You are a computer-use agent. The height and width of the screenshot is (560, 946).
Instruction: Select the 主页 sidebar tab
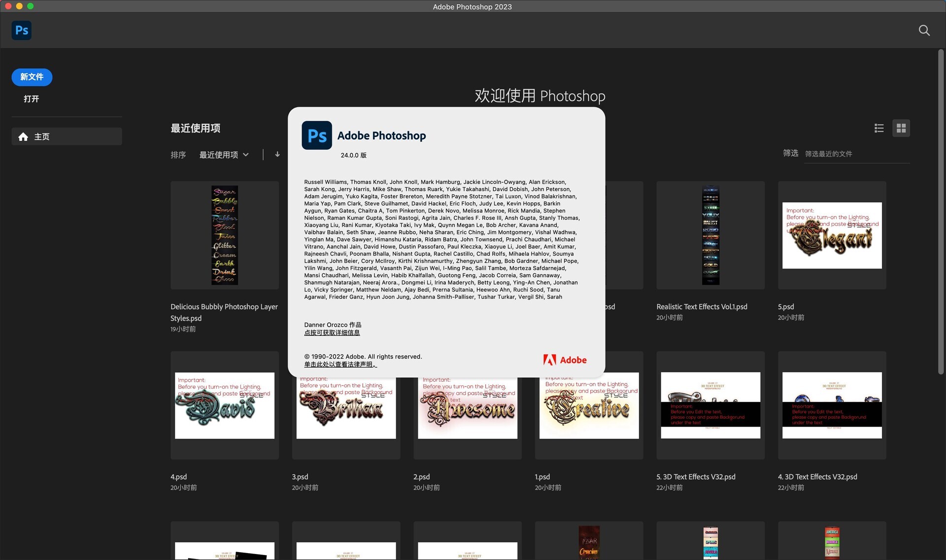coord(67,136)
